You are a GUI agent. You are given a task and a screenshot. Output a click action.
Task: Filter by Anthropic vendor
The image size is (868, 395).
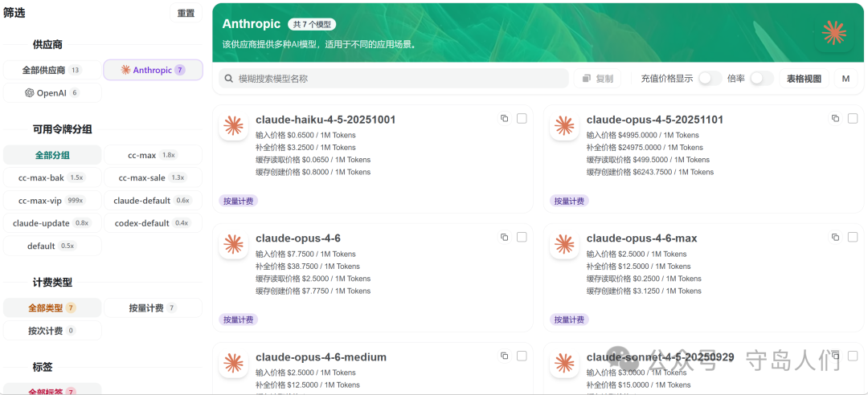pyautogui.click(x=153, y=71)
